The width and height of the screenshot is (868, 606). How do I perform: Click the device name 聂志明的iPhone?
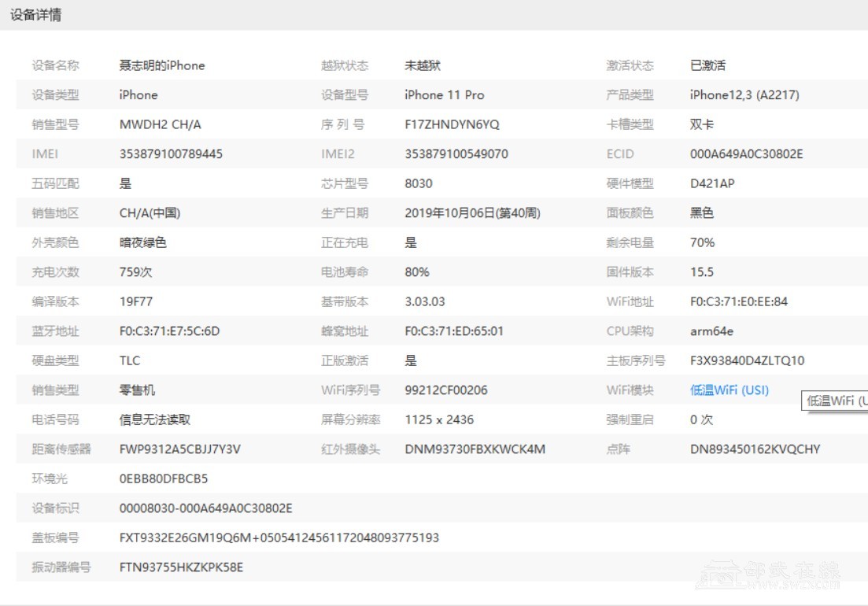[161, 65]
